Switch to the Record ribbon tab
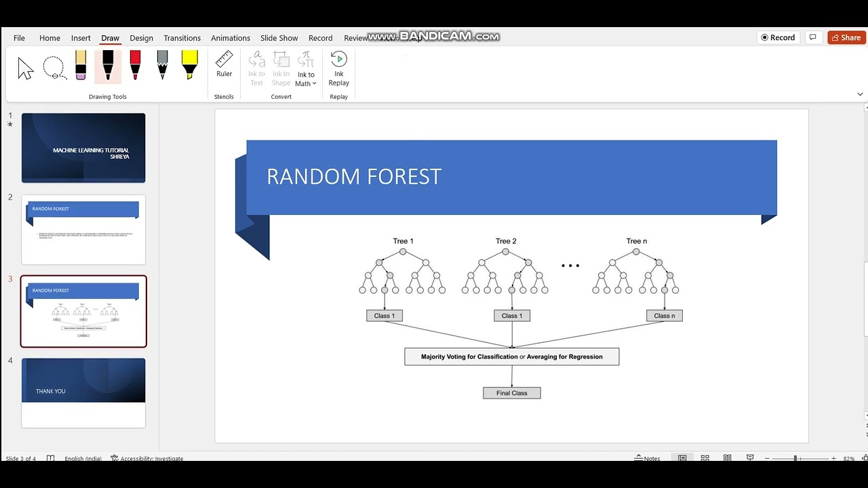This screenshot has width=868, height=488. 320,38
